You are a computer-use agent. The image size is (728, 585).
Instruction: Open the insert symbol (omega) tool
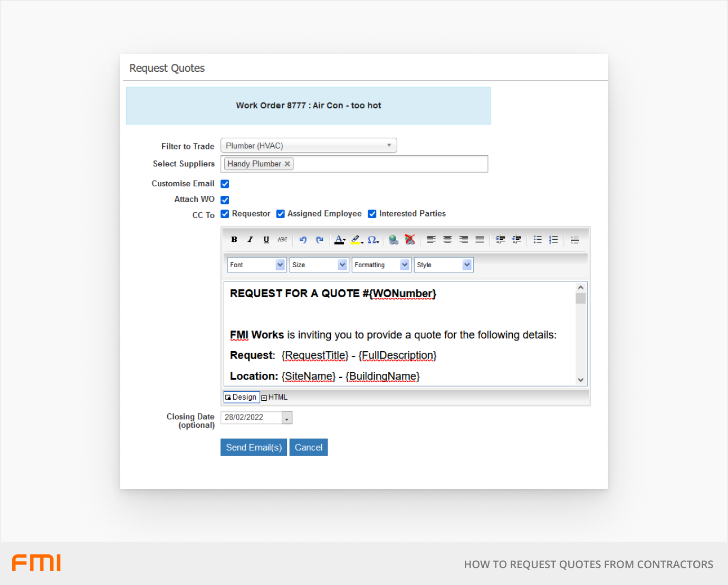(x=372, y=240)
